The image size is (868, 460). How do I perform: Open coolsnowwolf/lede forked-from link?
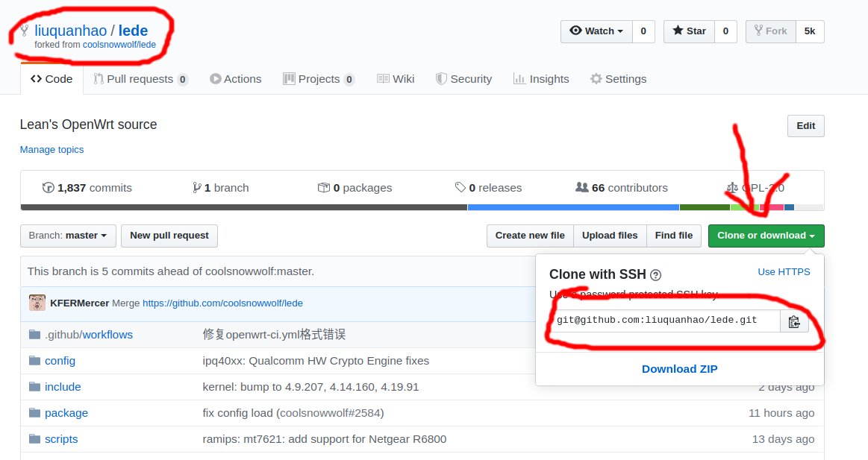click(119, 45)
